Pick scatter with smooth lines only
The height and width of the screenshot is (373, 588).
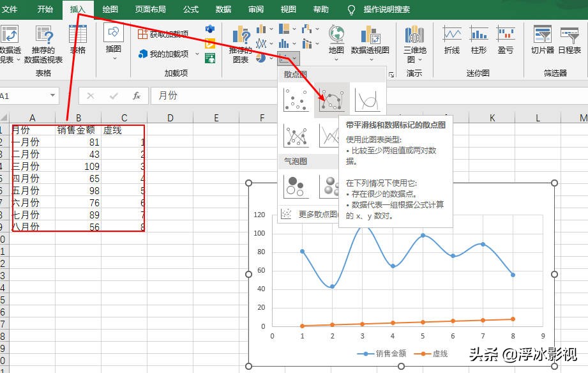pos(367,100)
